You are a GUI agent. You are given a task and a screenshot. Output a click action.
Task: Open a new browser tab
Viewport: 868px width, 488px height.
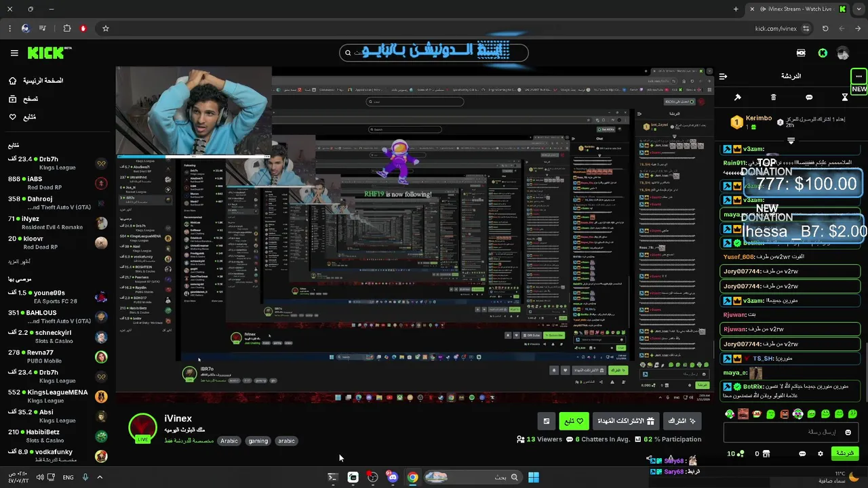click(x=736, y=9)
